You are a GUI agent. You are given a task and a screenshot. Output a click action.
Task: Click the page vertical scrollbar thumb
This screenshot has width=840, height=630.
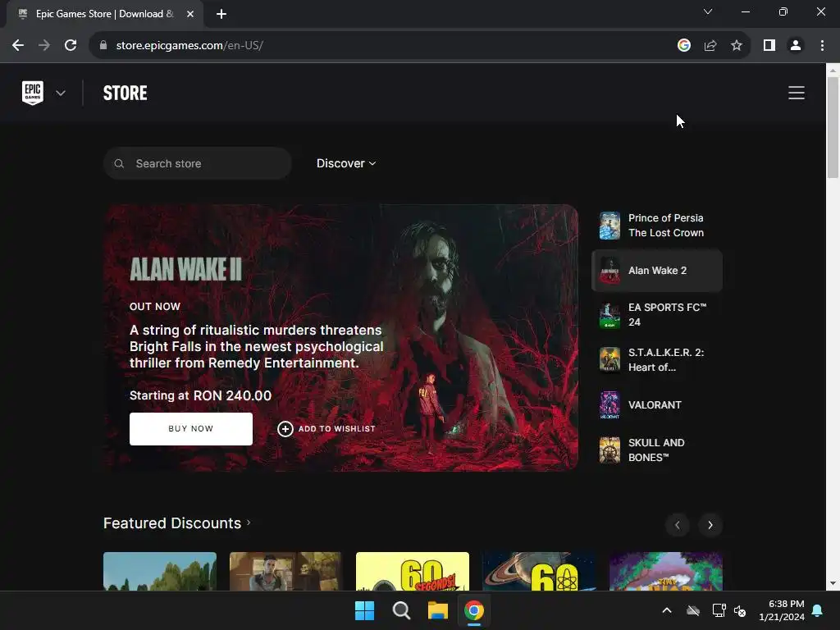(833, 127)
